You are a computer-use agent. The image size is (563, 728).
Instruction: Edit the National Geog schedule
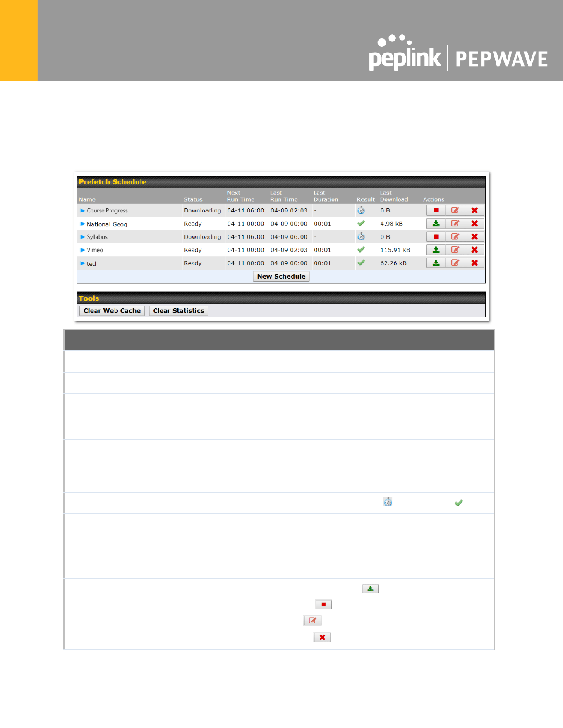point(455,224)
